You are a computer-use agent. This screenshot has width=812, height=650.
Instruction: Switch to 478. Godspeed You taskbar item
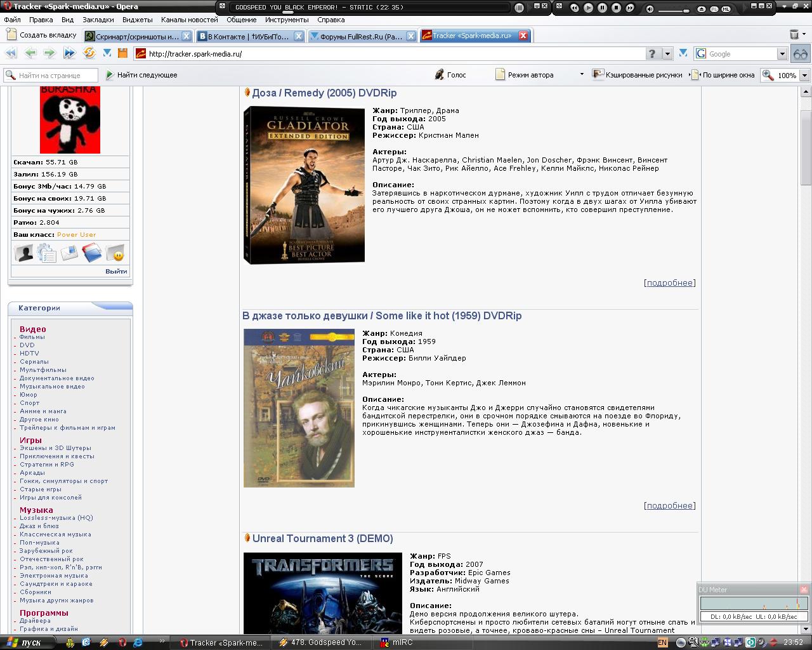322,642
